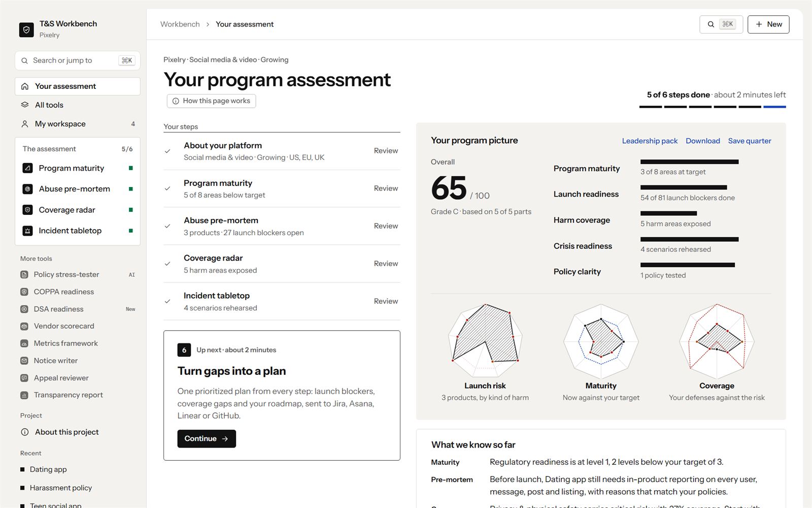The height and width of the screenshot is (508, 812).
Task: Click the search magnifier button in top bar
Action: [721, 24]
